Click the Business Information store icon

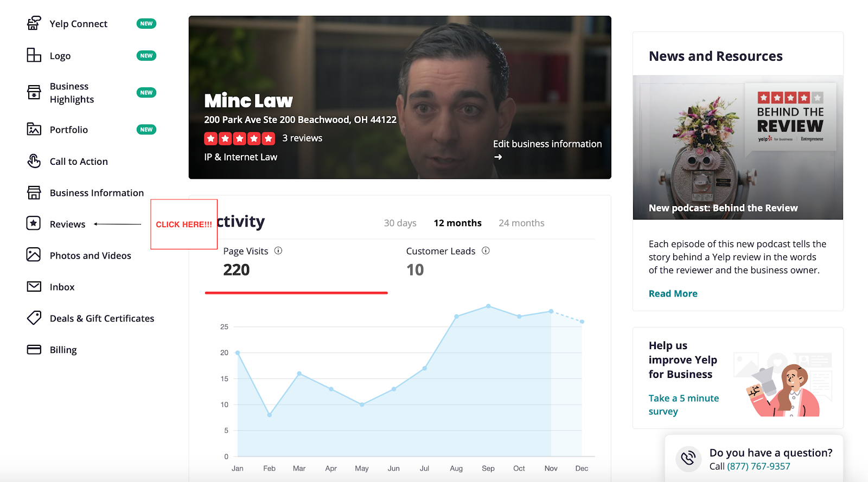(x=34, y=192)
